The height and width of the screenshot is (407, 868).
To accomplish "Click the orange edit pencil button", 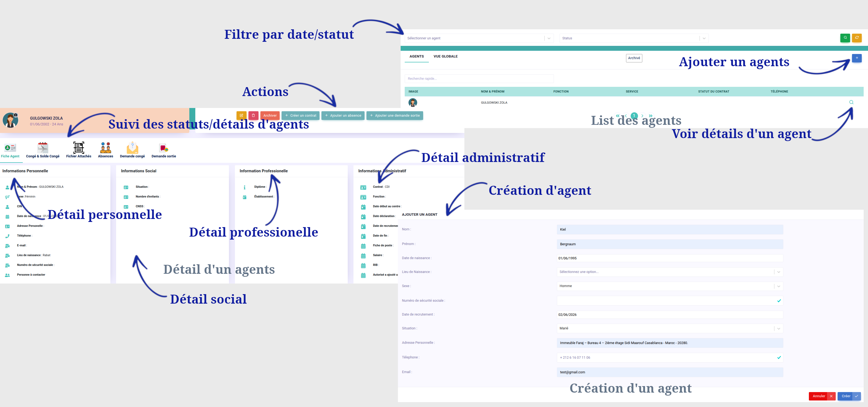I will [241, 115].
